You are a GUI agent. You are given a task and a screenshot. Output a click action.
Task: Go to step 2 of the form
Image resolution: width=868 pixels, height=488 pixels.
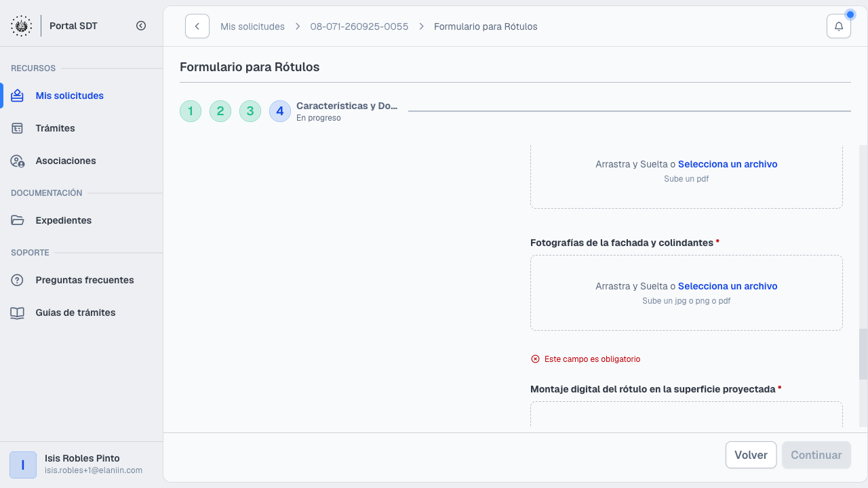220,111
